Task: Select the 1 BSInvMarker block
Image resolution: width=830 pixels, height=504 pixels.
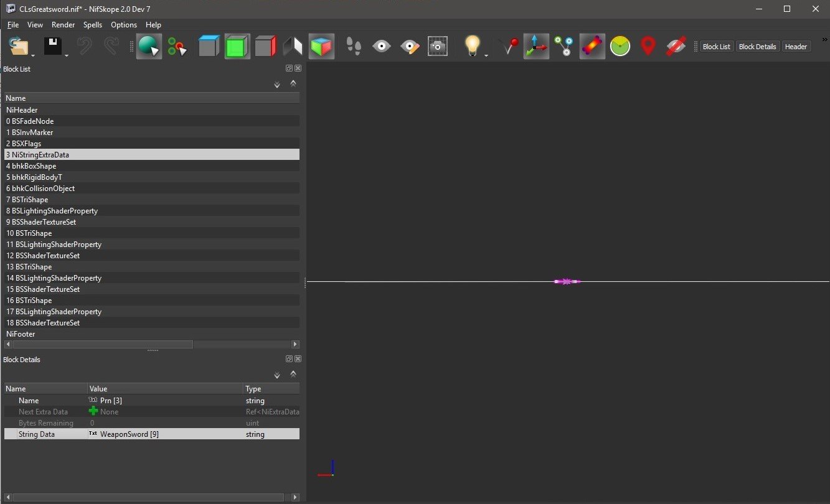Action: pyautogui.click(x=151, y=133)
